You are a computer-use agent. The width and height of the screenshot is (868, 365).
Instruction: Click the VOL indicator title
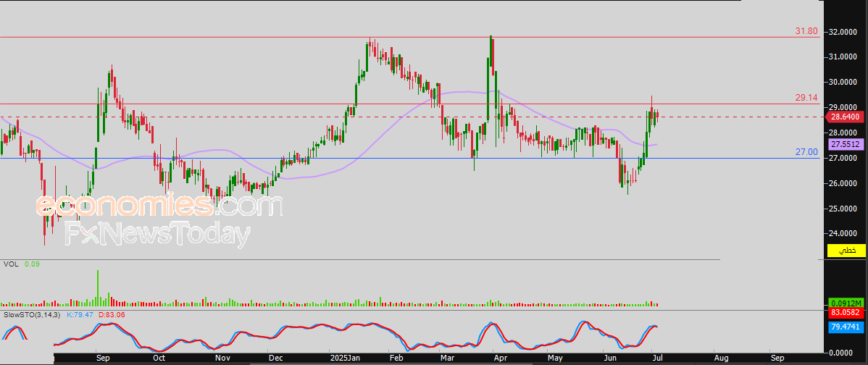[x=11, y=264]
